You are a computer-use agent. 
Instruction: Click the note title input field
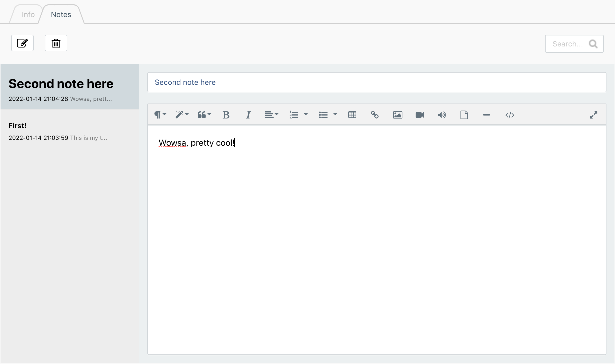click(x=376, y=82)
